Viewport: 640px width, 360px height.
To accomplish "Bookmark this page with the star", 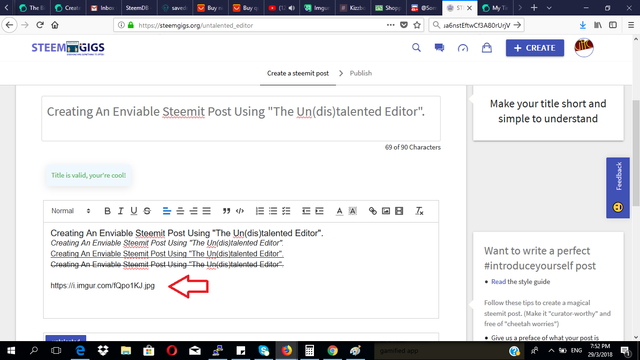I will click(417, 25).
